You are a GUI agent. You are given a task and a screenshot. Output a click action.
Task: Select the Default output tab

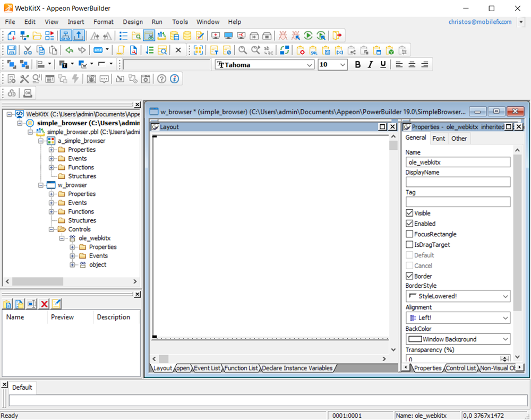pyautogui.click(x=22, y=387)
